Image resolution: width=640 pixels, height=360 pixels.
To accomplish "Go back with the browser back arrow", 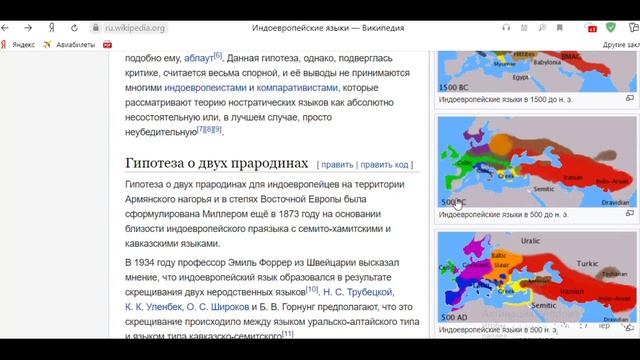I will coord(5,28).
